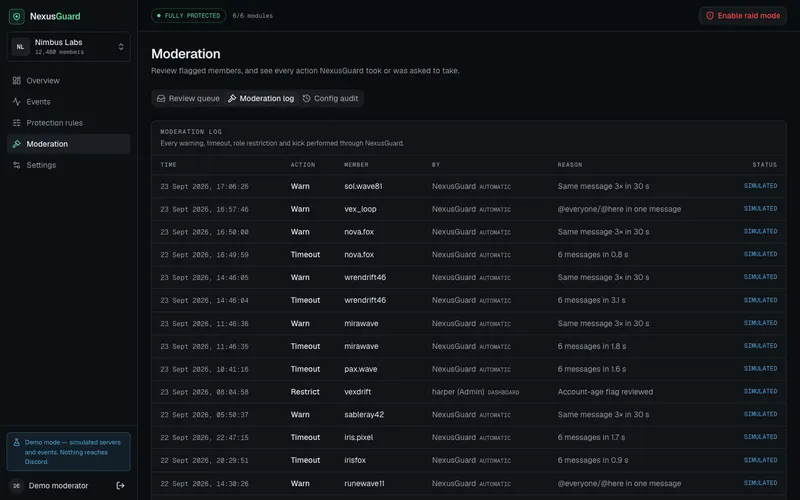The image size is (800, 500).
Task: Click the Config audit history clock icon
Action: coord(306,98)
